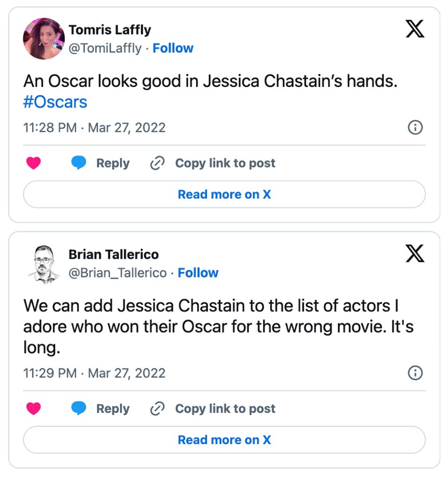Follow @TomiLaffly
448x478 pixels.
click(173, 48)
